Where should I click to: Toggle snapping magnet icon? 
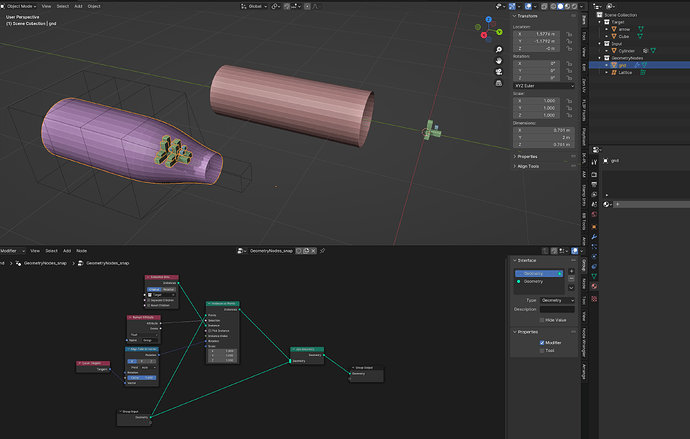click(287, 6)
